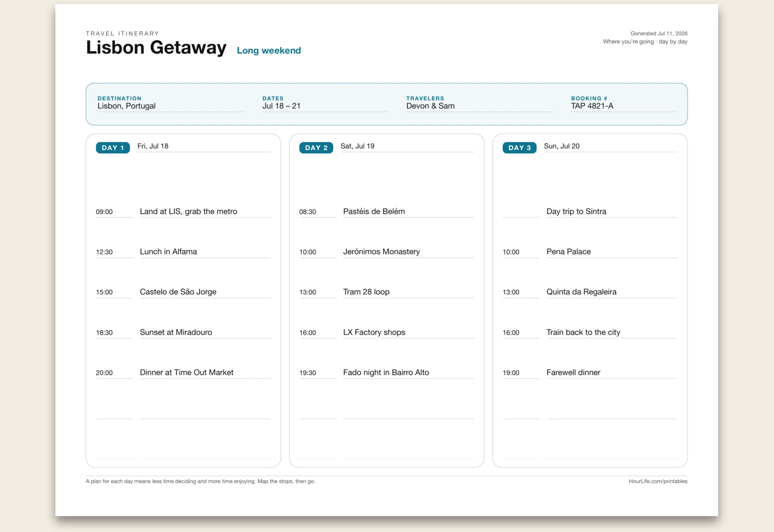Click the 18:30 time entry
Image resolution: width=774 pixels, height=532 pixels.
(x=104, y=333)
